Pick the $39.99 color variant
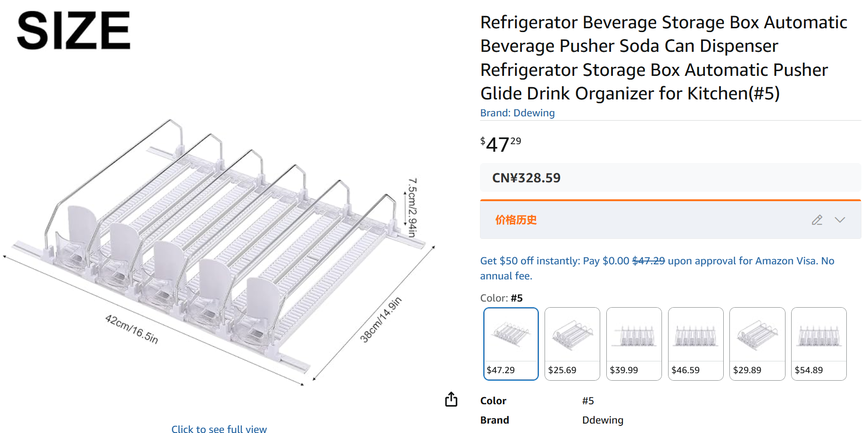 click(x=634, y=343)
